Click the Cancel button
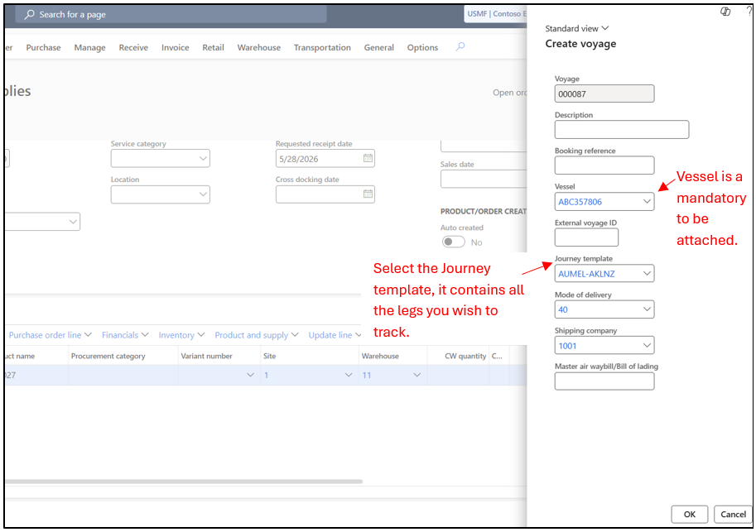Image resolution: width=756 pixels, height=532 pixels. [x=733, y=514]
